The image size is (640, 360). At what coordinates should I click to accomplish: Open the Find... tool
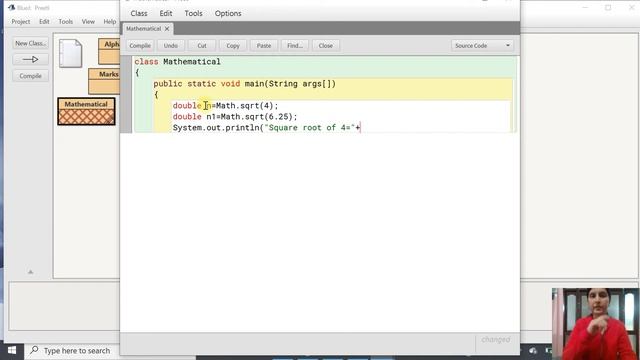click(x=295, y=46)
